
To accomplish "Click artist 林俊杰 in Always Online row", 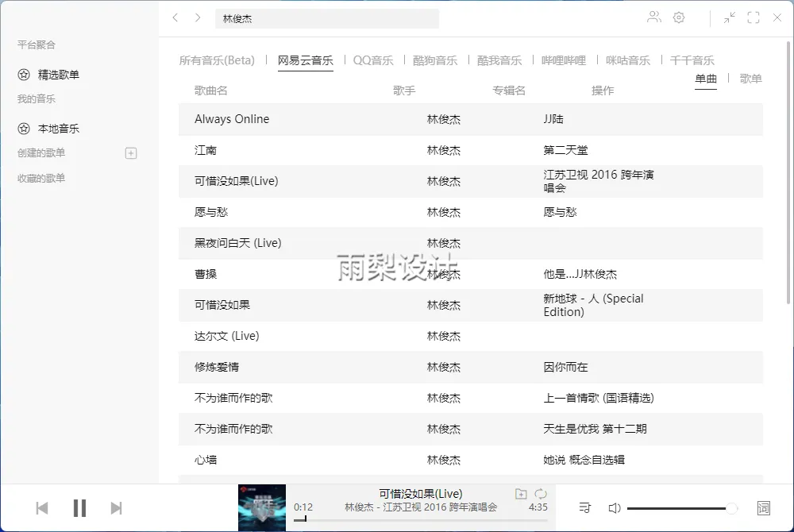I will coord(444,119).
